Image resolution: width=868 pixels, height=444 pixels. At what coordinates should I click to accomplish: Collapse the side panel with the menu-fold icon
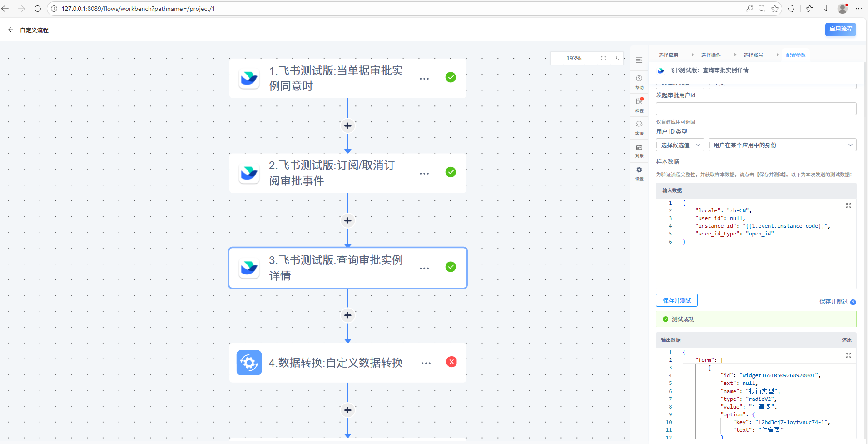(639, 60)
